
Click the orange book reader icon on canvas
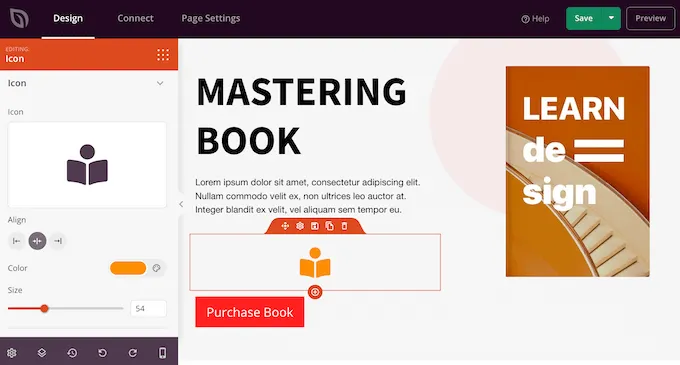coord(315,262)
